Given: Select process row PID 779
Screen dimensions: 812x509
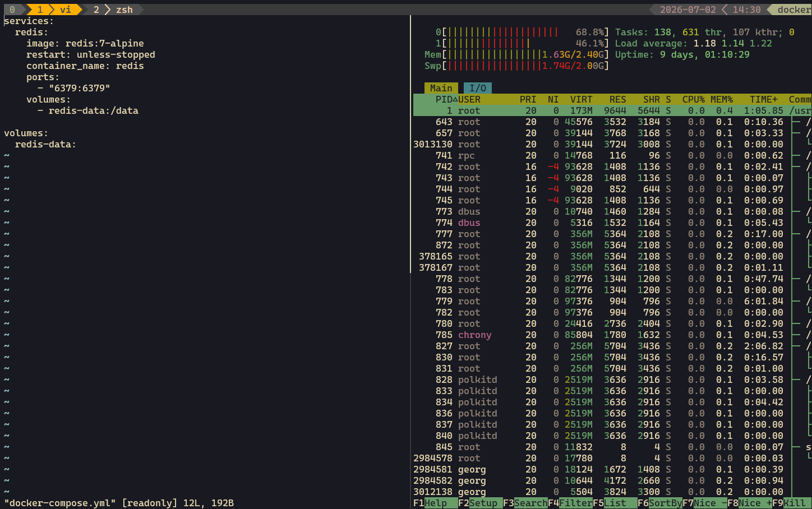Looking at the screenshot, I should point(612,301).
